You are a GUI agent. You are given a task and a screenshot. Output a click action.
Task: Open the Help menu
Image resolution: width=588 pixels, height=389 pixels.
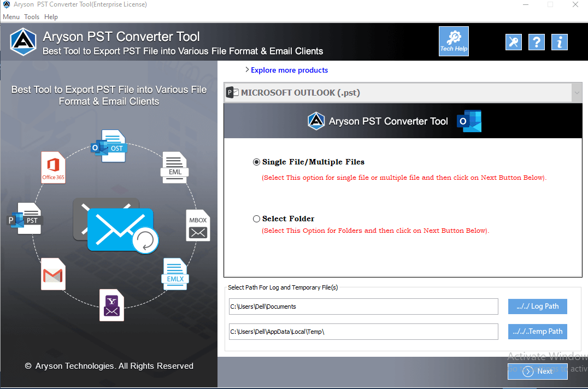click(51, 17)
